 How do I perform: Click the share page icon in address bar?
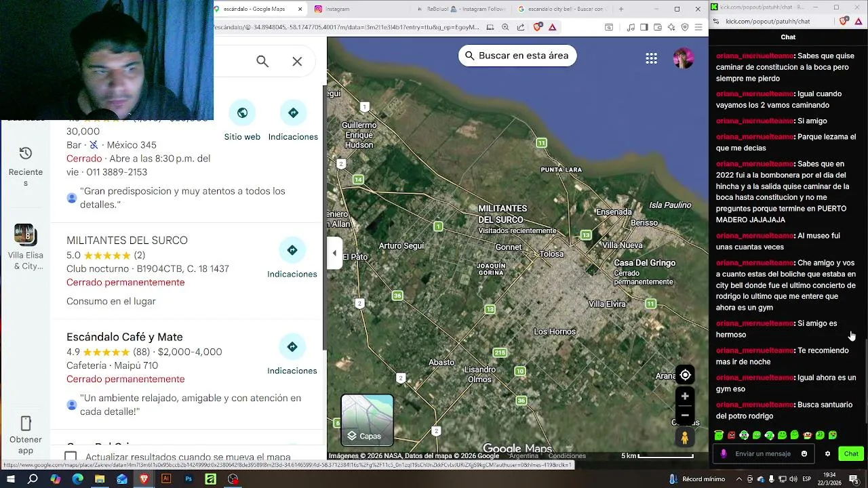tap(521, 27)
